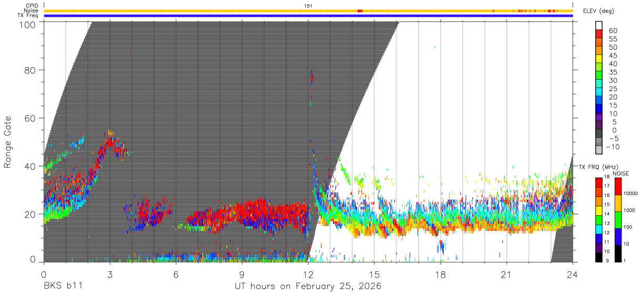644x297 pixels.
Task: Click the 45 label on ELEV colorbar
Action: [x=612, y=56]
